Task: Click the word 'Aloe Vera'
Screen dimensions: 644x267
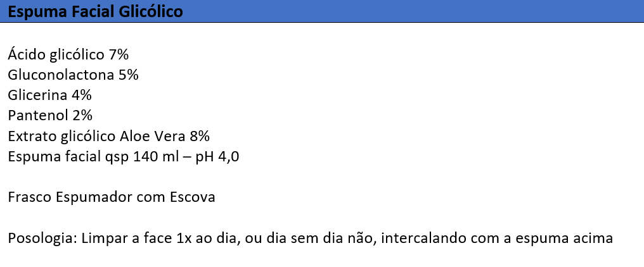Action: (x=153, y=136)
